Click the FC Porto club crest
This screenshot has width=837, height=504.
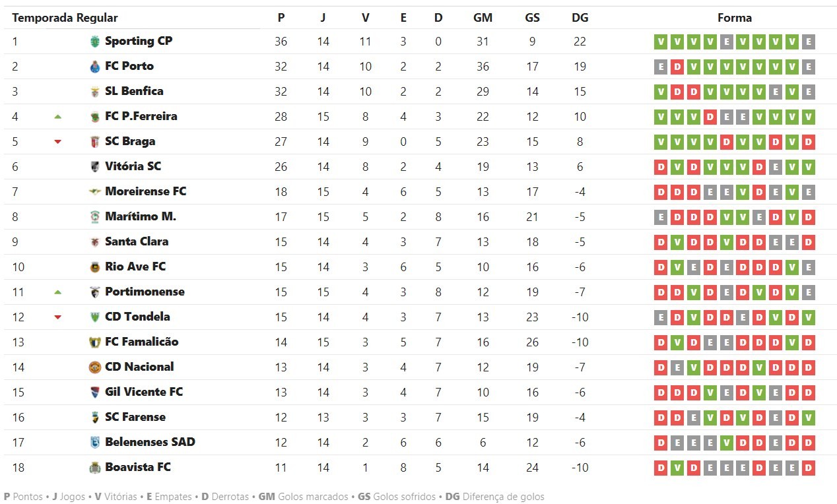point(94,67)
